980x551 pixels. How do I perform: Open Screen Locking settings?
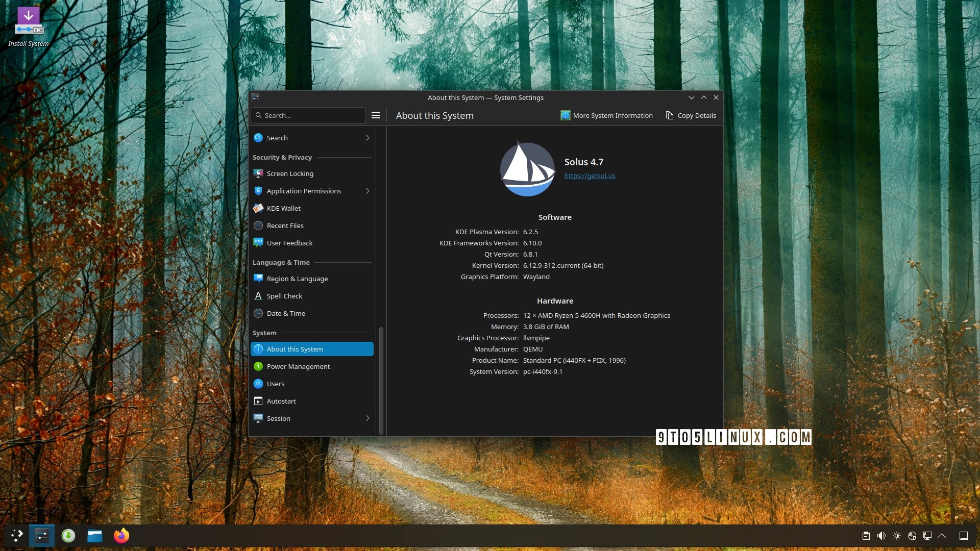(x=290, y=173)
